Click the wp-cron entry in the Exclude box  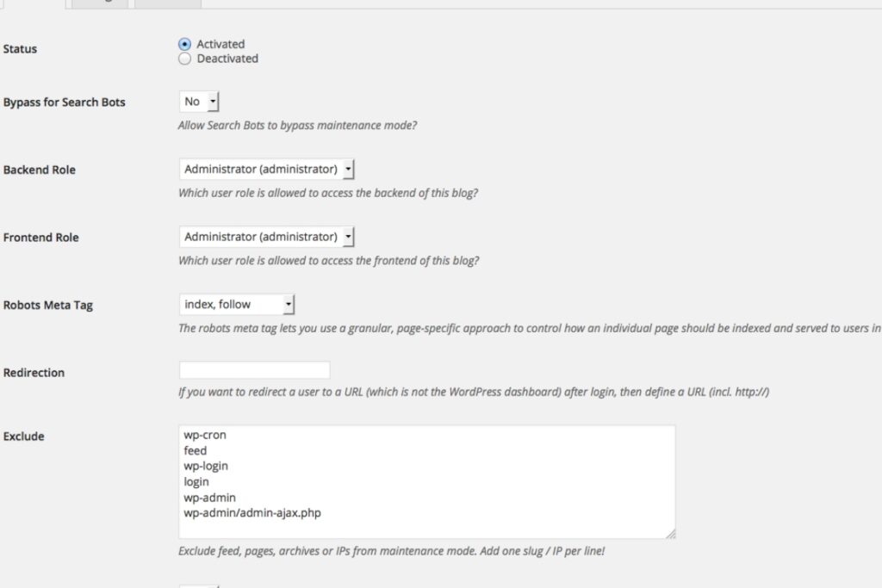point(205,435)
